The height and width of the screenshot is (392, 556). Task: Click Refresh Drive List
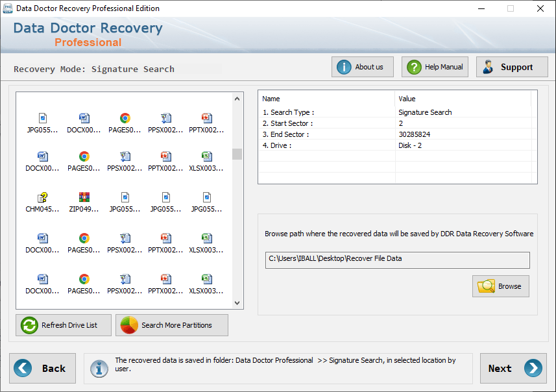coord(64,325)
